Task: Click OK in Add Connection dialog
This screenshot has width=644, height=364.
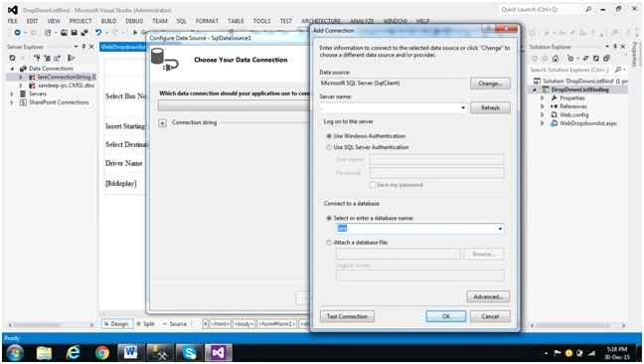Action: (x=446, y=316)
